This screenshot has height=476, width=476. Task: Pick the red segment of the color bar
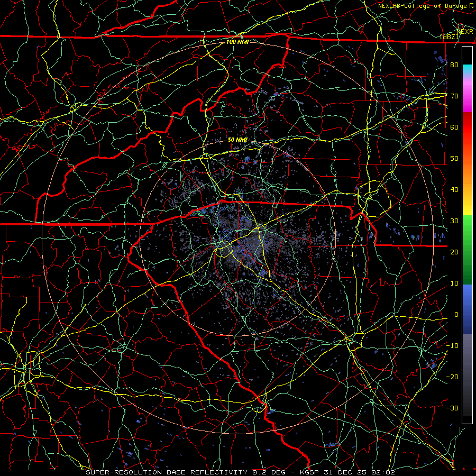[x=467, y=127]
